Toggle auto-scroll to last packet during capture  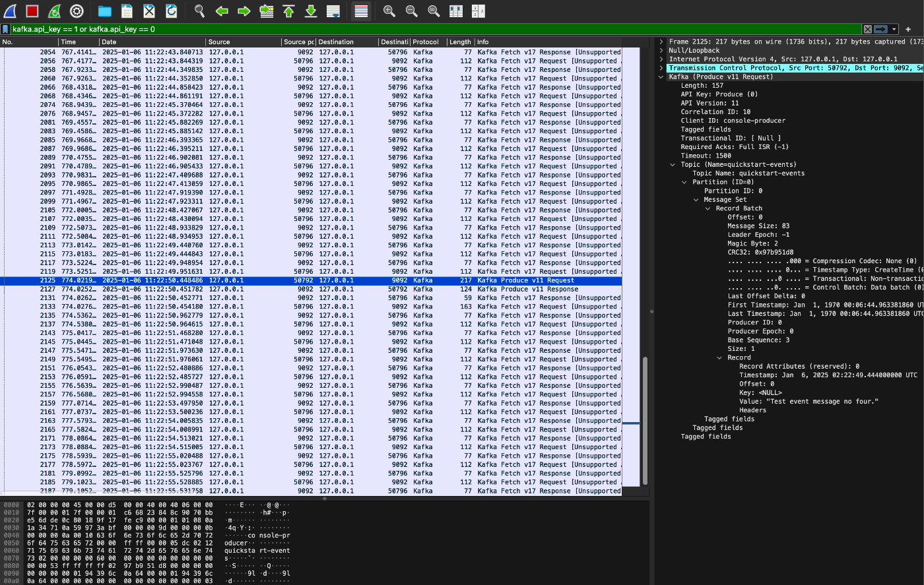[x=333, y=11]
